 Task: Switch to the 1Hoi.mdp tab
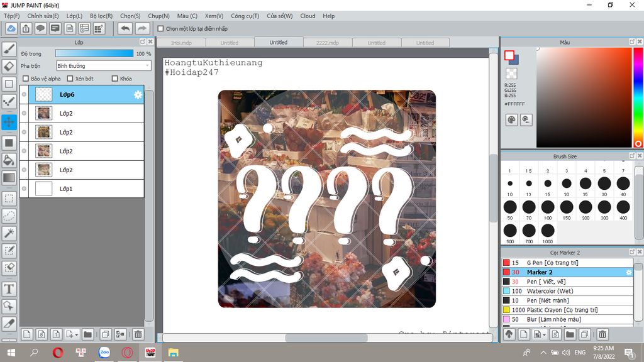click(182, 43)
